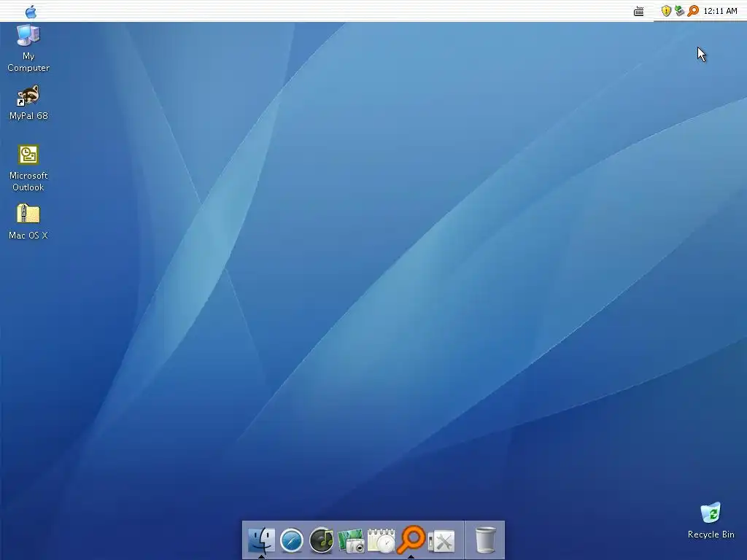Select the Microsoft Outlook desktop icon
Image resolution: width=747 pixels, height=560 pixels.
(28, 155)
